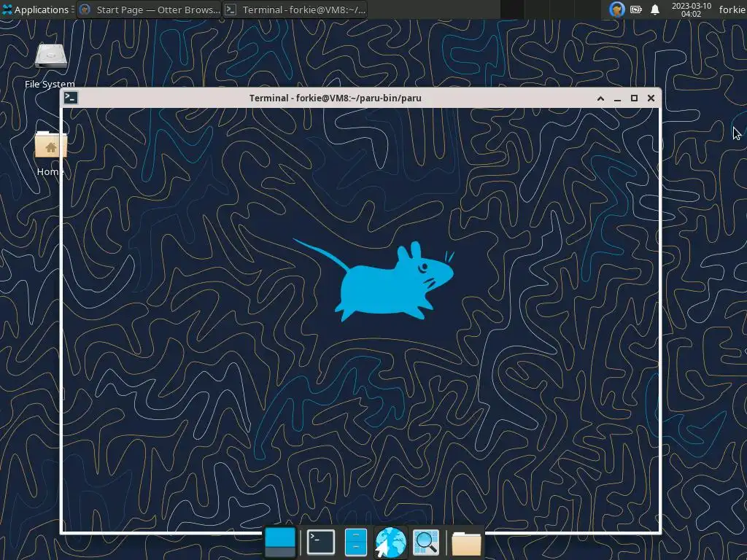Image resolution: width=747 pixels, height=560 pixels.
Task: Open the battery power manager icon
Action: click(x=636, y=9)
